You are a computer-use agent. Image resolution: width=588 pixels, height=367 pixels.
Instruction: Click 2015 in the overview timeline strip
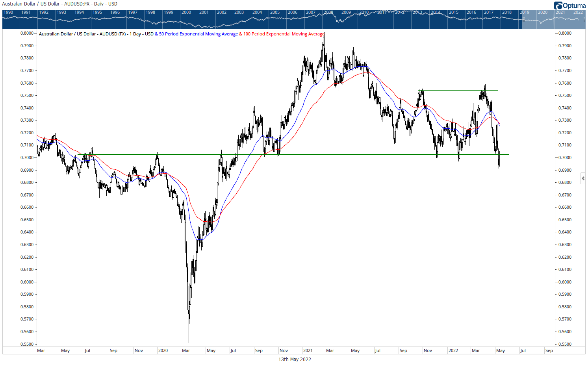click(454, 12)
